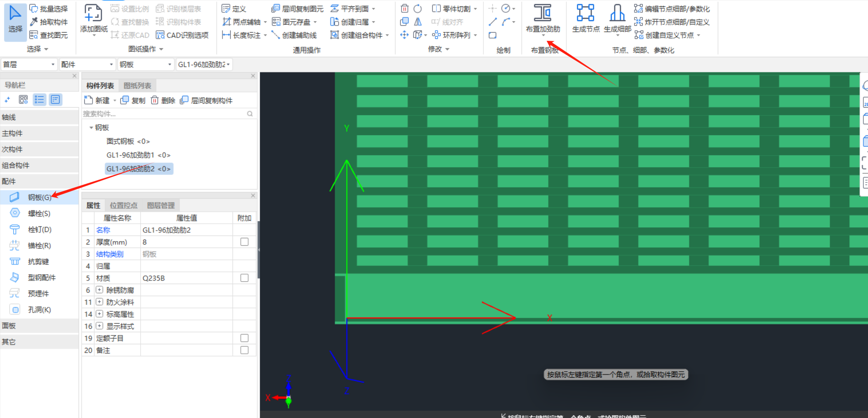Click the move icon in 修改 group
The height and width of the screenshot is (418, 868).
[x=405, y=35]
